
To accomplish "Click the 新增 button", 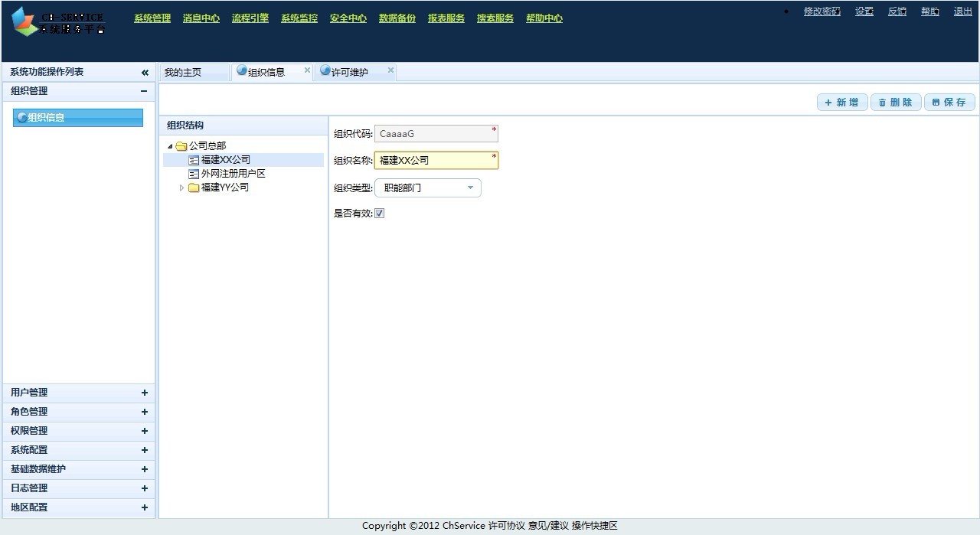I will coord(842,103).
